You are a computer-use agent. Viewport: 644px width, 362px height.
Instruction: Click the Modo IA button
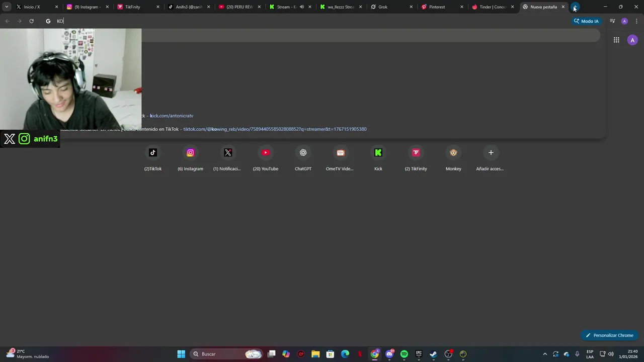click(586, 21)
